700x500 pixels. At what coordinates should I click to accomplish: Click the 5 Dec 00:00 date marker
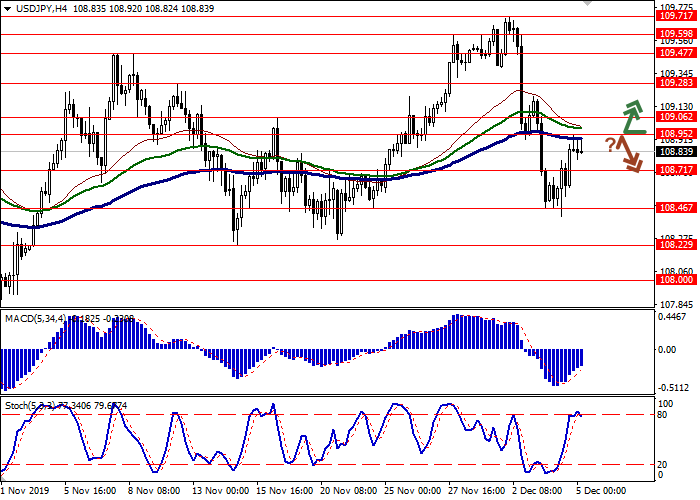coord(598,491)
